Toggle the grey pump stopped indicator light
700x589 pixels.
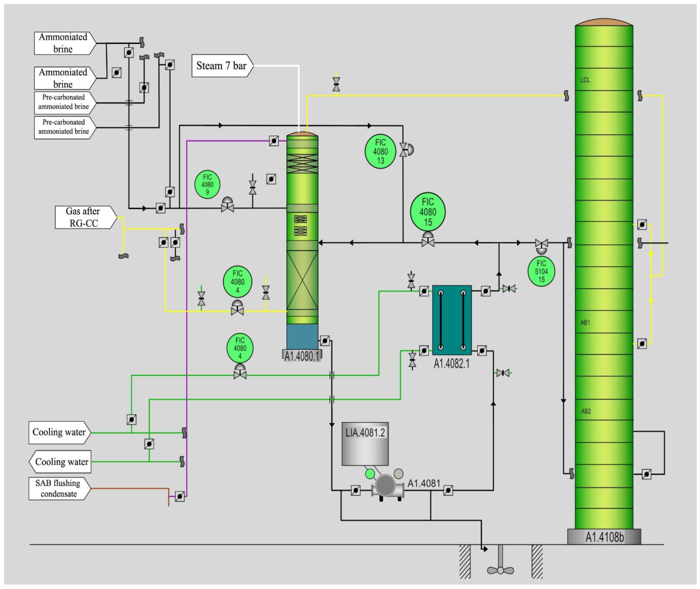398,474
